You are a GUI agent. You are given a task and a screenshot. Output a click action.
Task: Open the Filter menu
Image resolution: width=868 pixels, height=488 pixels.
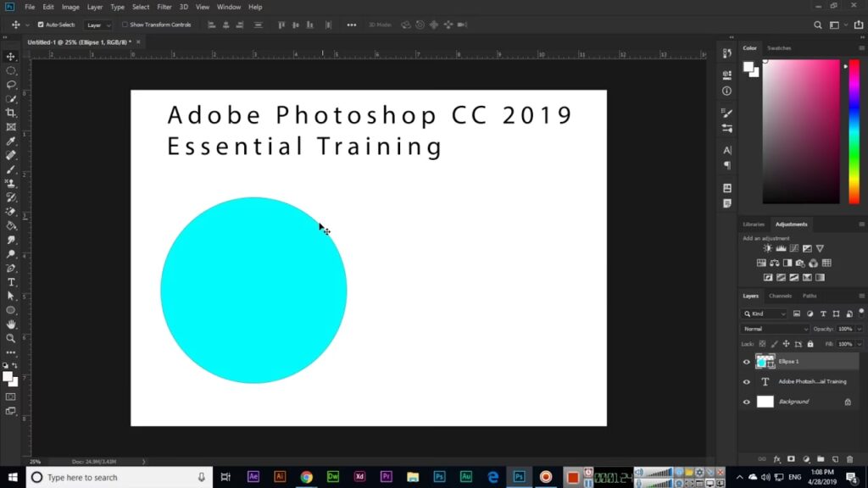click(164, 7)
